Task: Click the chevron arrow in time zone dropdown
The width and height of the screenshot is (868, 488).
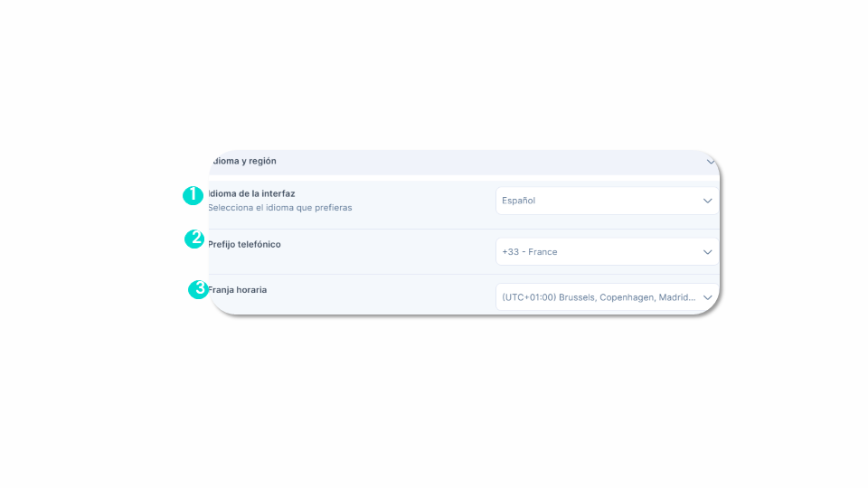Action: click(707, 297)
